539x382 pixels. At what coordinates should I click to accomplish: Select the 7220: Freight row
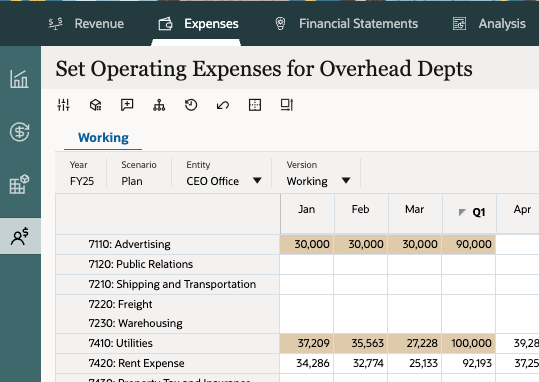167,304
